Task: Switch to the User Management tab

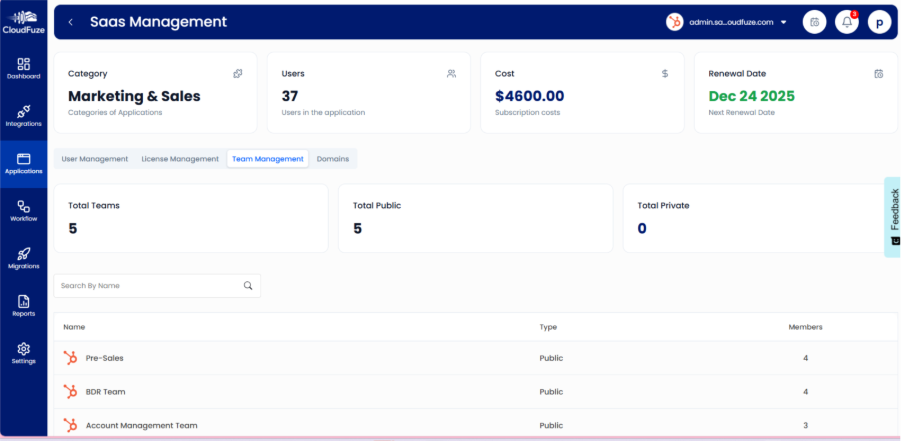Action: point(94,159)
